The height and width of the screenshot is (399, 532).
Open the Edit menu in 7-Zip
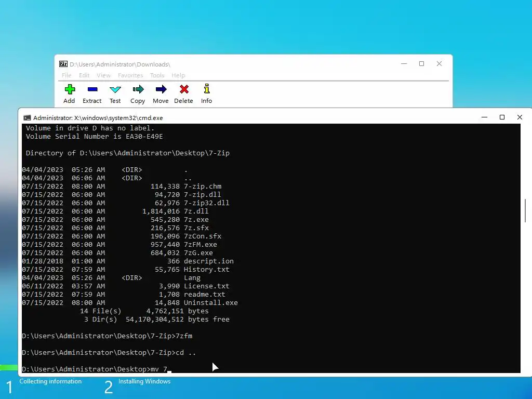(84, 75)
